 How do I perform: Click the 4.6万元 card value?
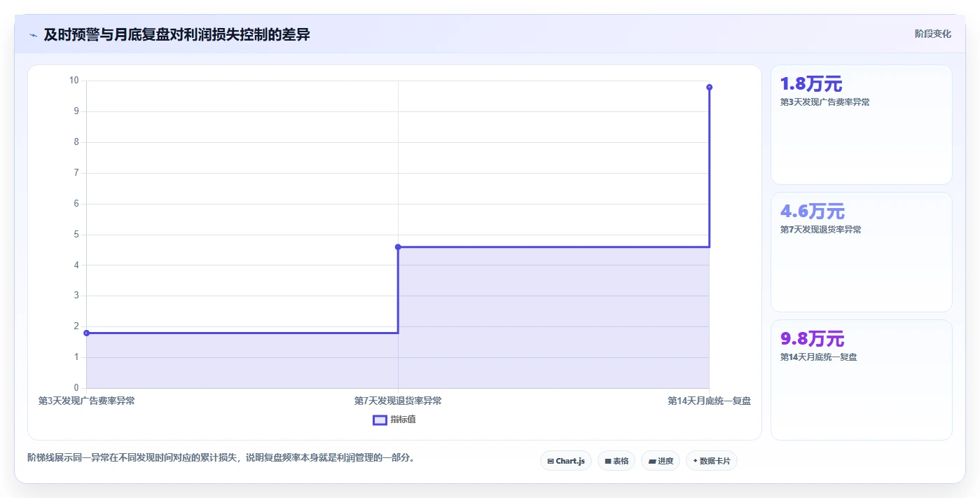coord(813,212)
